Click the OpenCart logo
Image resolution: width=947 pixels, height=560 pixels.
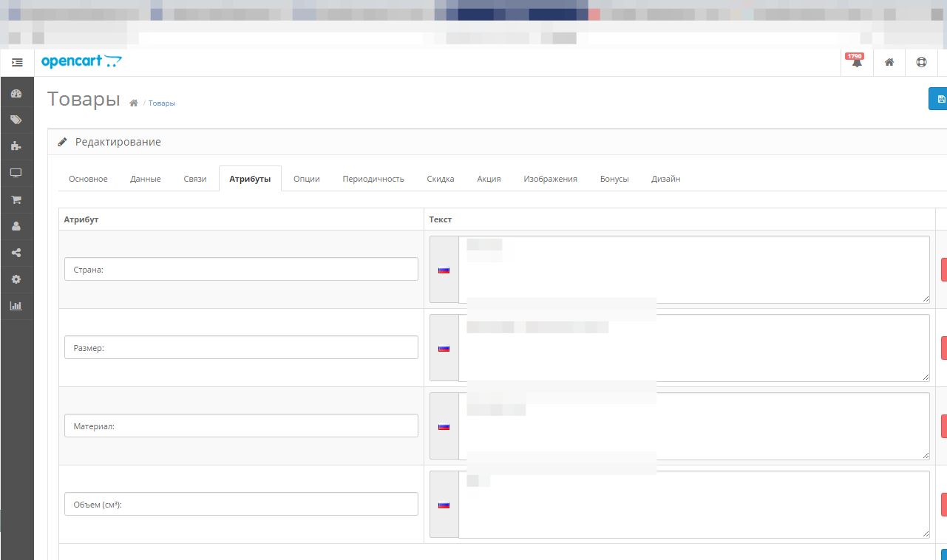click(x=81, y=62)
